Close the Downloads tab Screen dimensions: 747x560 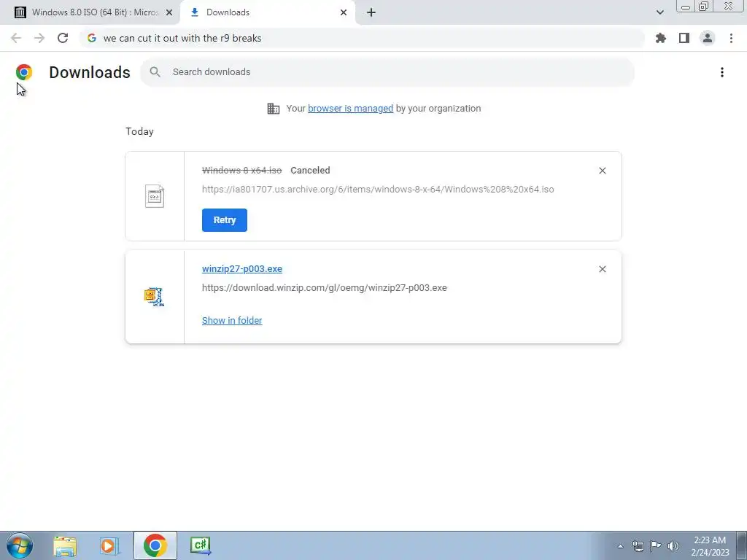[x=344, y=12]
